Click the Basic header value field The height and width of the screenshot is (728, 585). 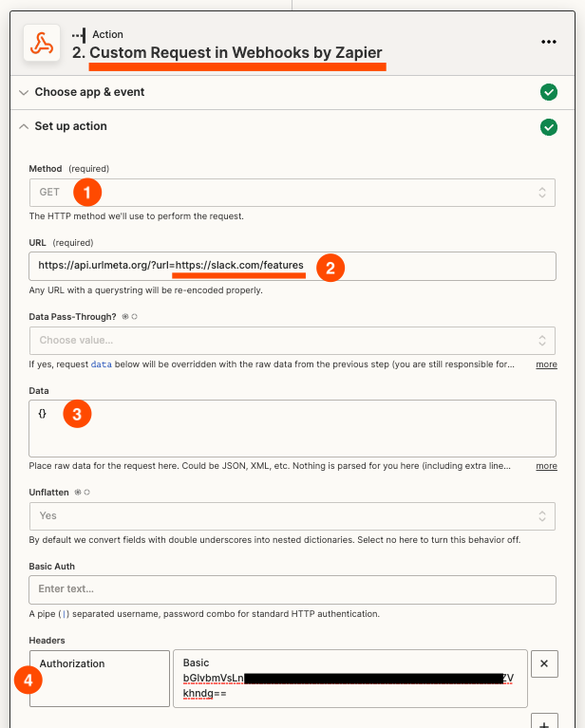[350, 679]
